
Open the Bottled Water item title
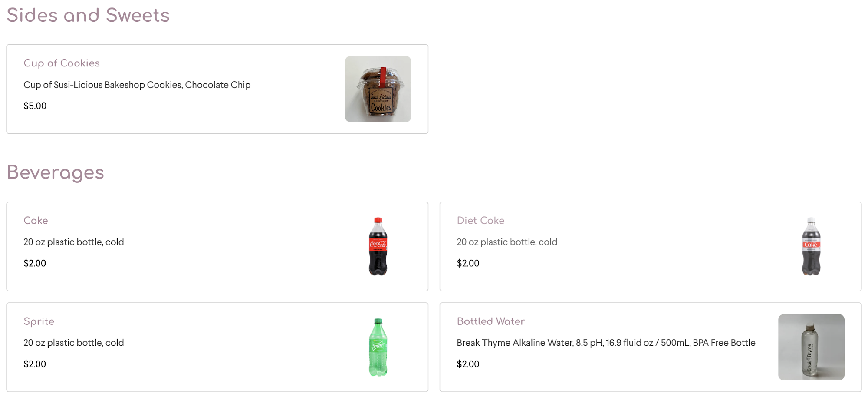(x=490, y=321)
